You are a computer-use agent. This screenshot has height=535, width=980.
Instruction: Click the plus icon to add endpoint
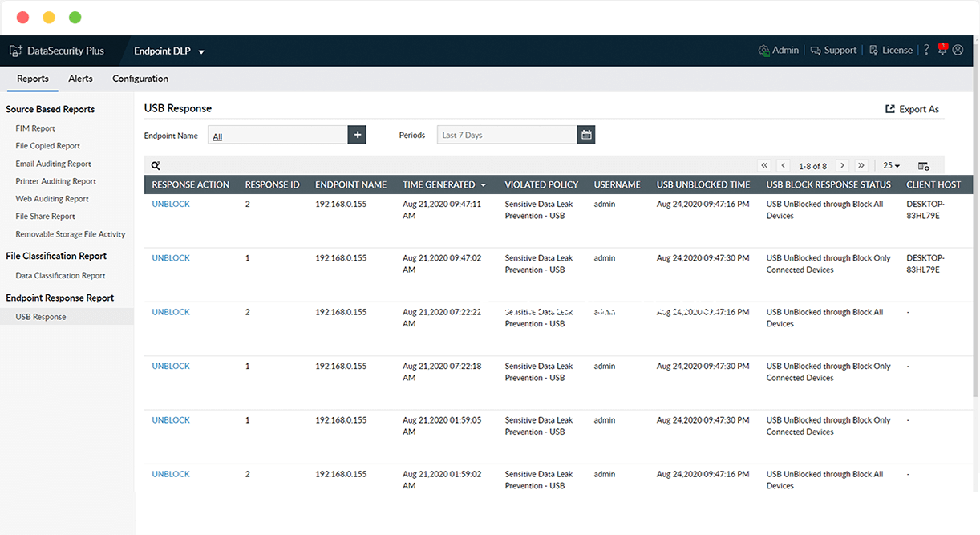point(357,135)
